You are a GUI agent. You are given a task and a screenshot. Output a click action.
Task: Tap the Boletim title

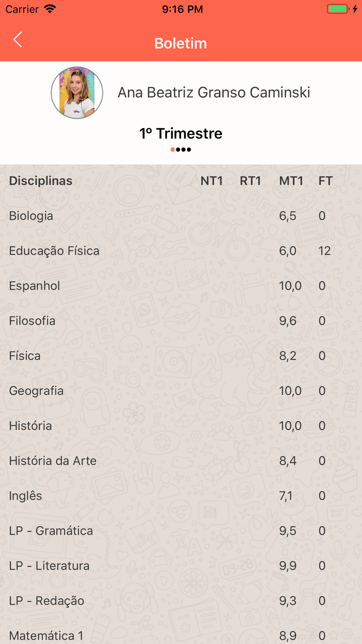click(x=181, y=43)
